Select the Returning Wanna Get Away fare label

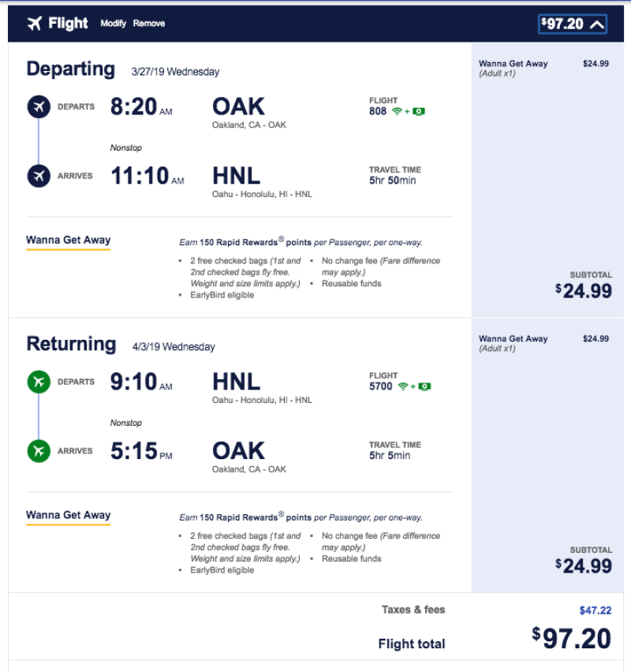[x=69, y=516]
